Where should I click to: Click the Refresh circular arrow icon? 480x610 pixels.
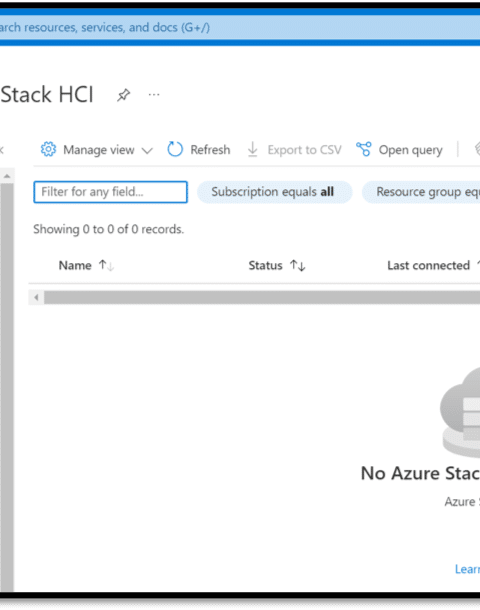[x=175, y=149]
